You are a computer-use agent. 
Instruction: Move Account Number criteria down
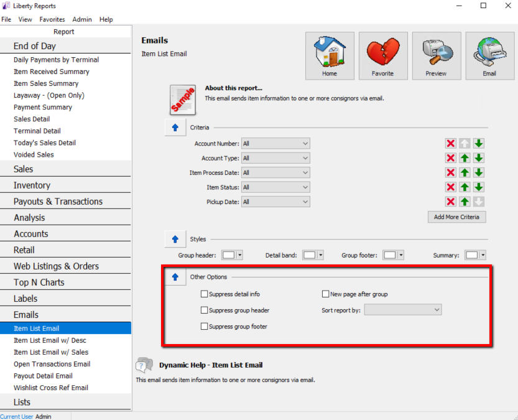[x=479, y=143]
